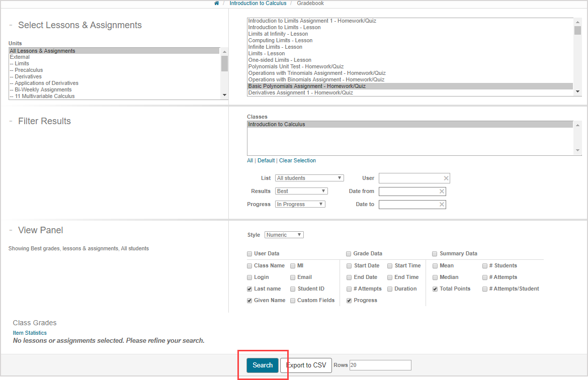The width and height of the screenshot is (588, 380).
Task: Select Polynomials Unit Test assignment
Action: [296, 66]
